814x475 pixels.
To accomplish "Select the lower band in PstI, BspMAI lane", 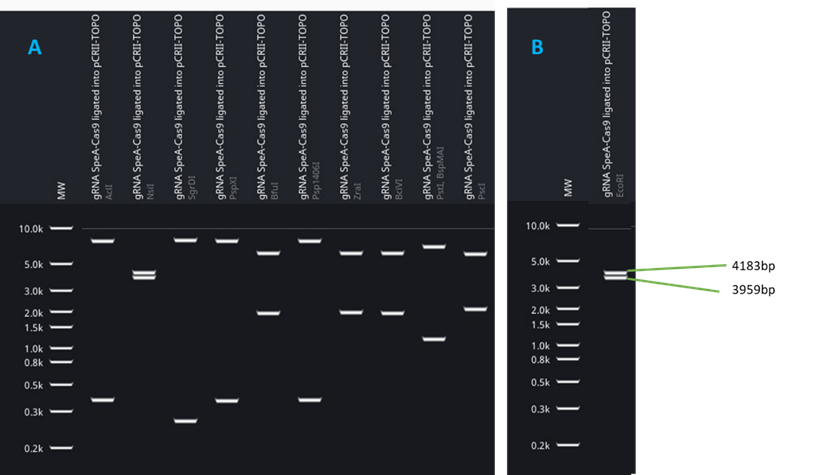I will pyautogui.click(x=433, y=339).
